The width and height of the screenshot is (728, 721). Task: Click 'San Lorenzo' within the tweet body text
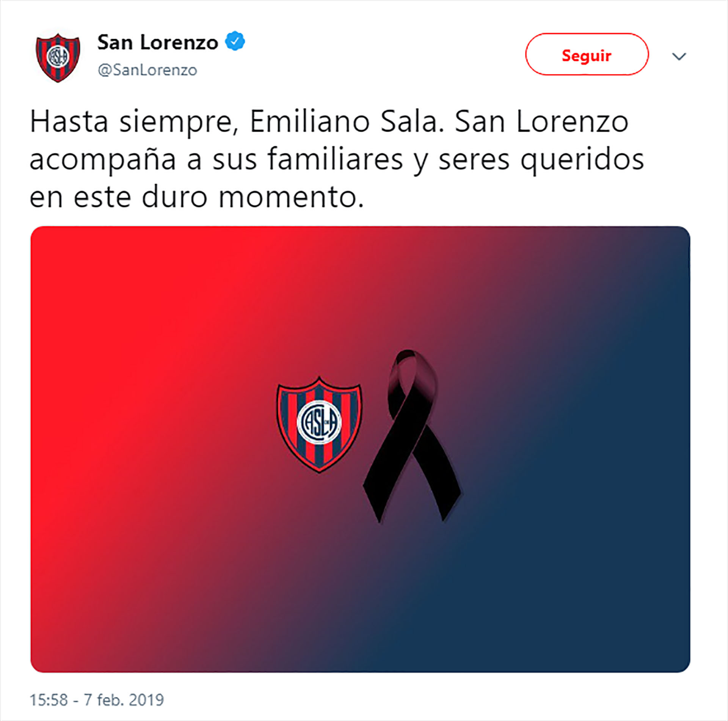(x=541, y=121)
